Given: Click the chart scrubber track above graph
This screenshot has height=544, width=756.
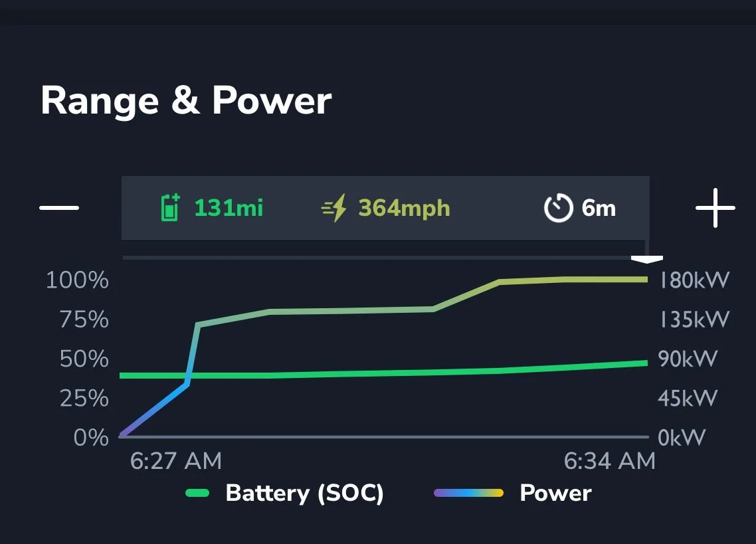Looking at the screenshot, I should (377, 258).
